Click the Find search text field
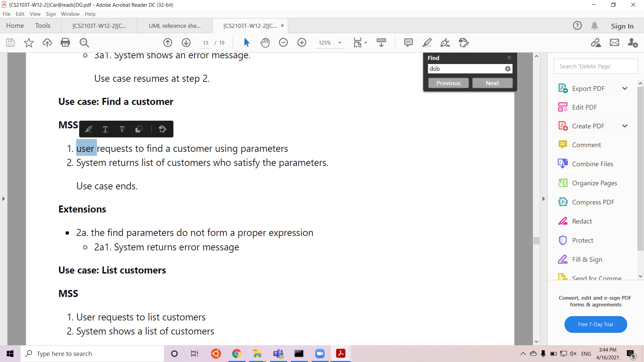644x362 pixels. coord(466,69)
